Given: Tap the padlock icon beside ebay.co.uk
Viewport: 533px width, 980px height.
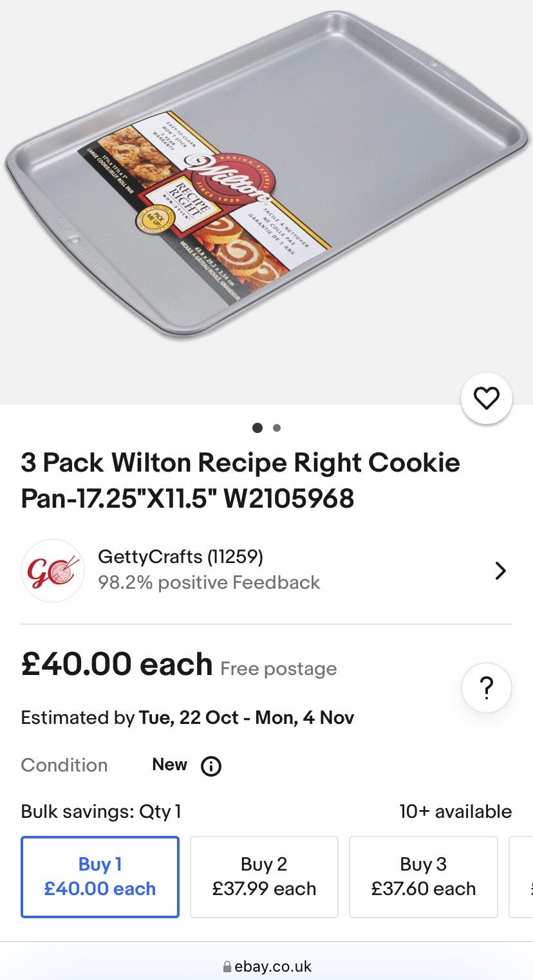Looking at the screenshot, I should point(227,966).
